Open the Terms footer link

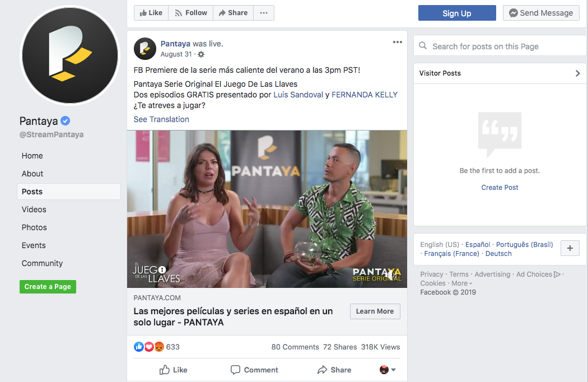(459, 274)
